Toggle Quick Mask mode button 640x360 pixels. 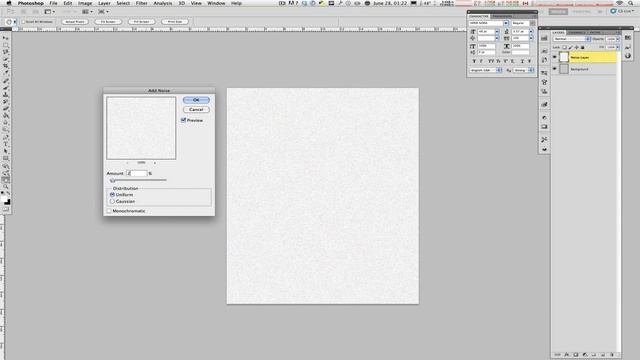pyautogui.click(x=6, y=209)
